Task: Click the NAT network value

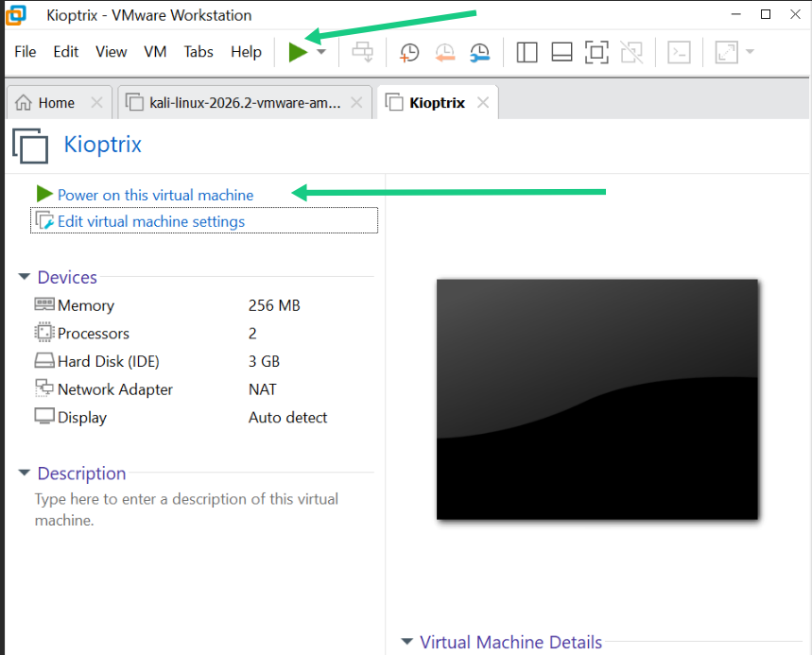Action: click(x=263, y=389)
